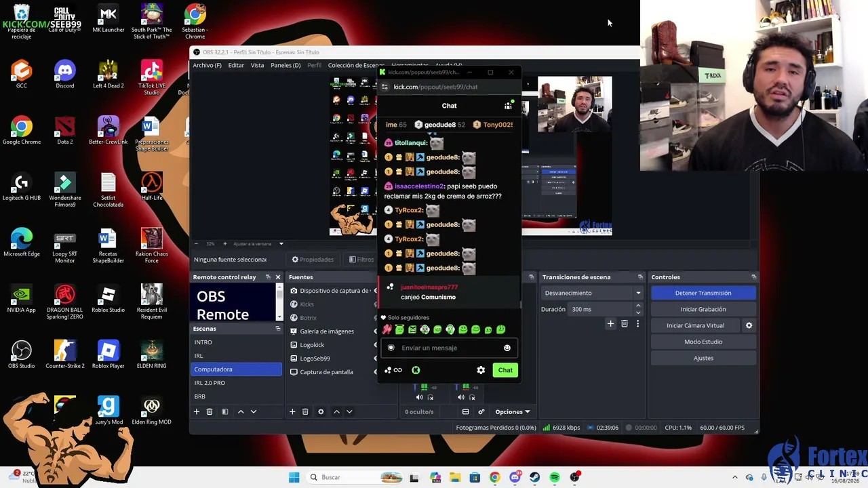Enable Modo Estudio
The image size is (868, 488).
[703, 342]
